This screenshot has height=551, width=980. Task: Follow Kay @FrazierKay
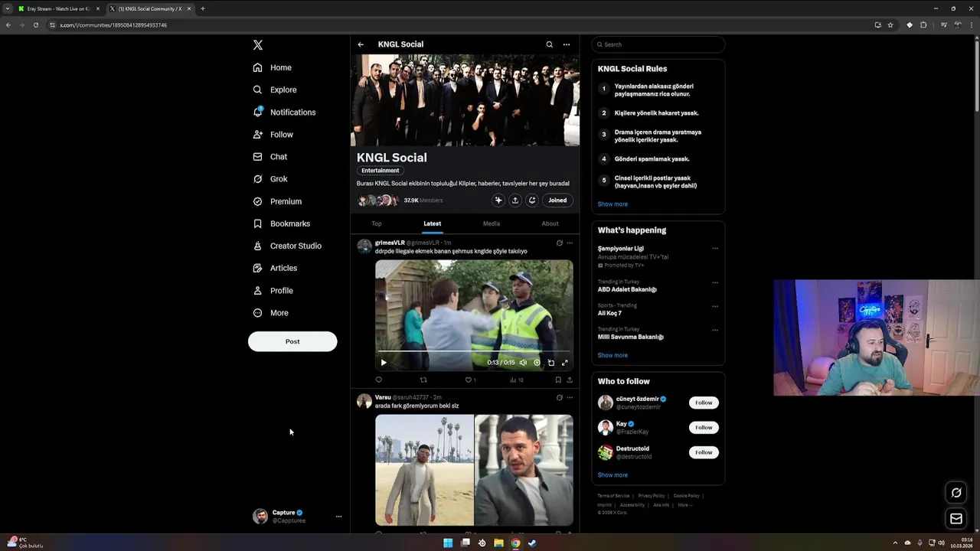pyautogui.click(x=704, y=428)
